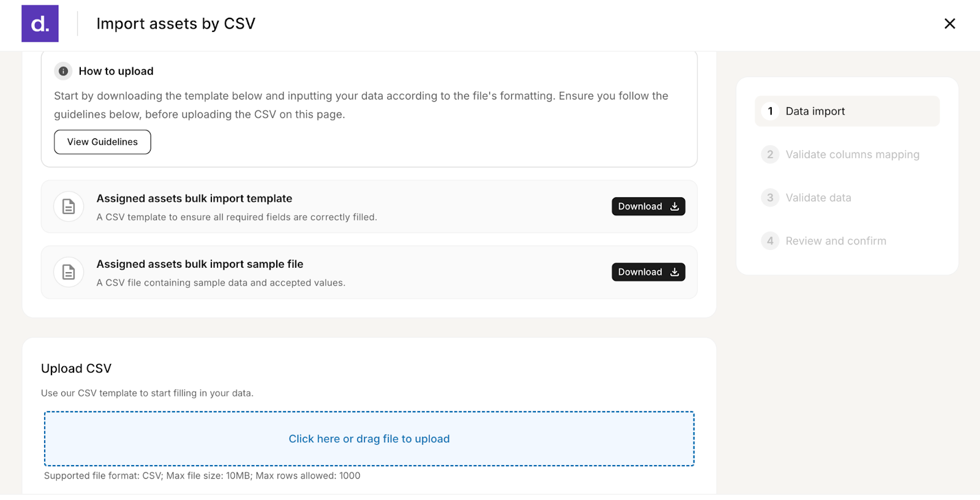Click step number 4 circle
Image resolution: width=980 pixels, height=500 pixels.
770,241
